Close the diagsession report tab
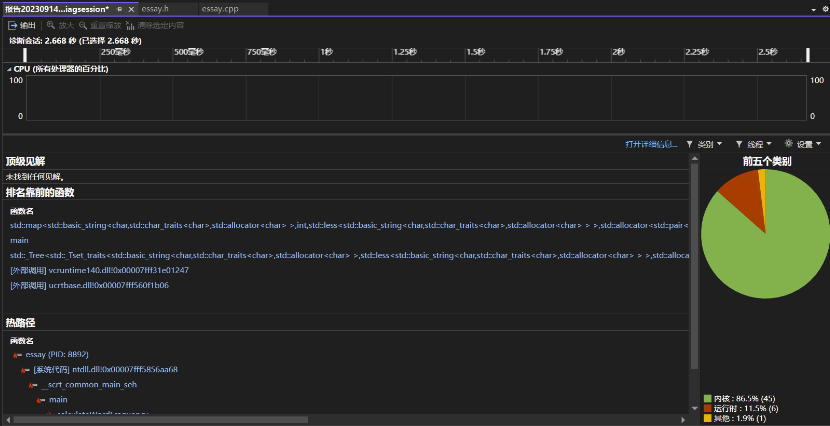This screenshot has height=426, width=830. (131, 10)
